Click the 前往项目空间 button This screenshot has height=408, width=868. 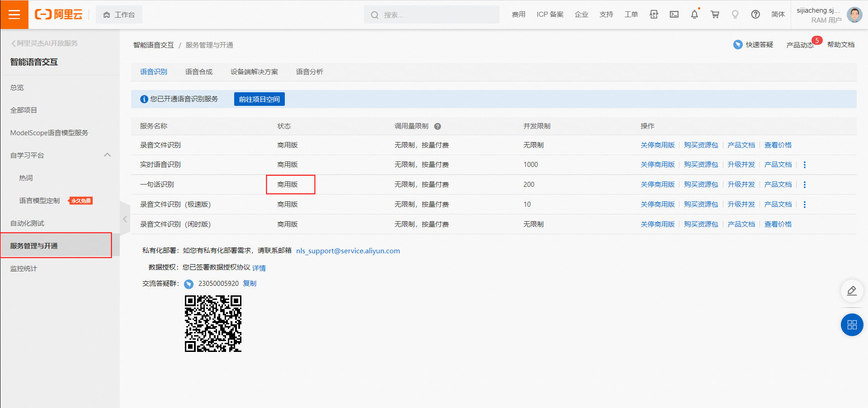coord(259,99)
